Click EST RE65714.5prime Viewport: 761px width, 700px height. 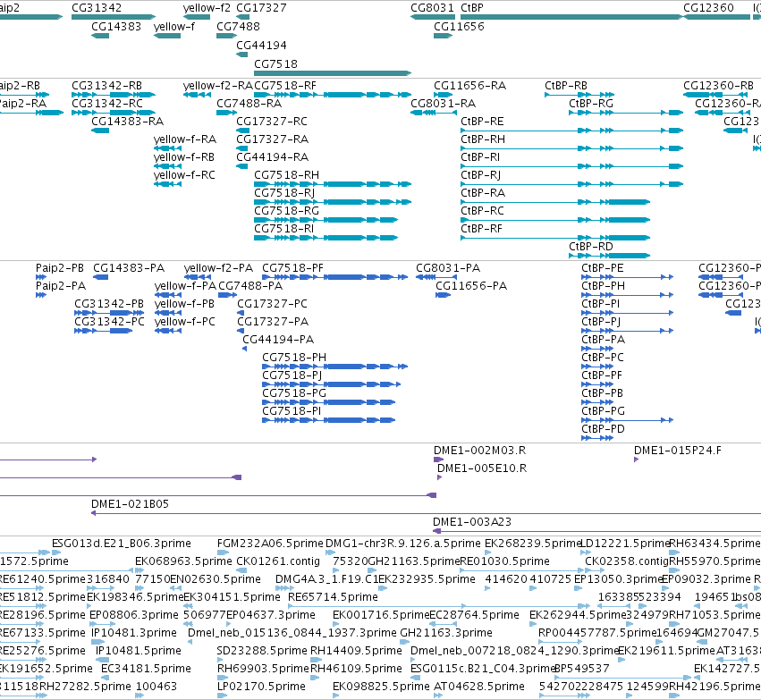tap(333, 596)
